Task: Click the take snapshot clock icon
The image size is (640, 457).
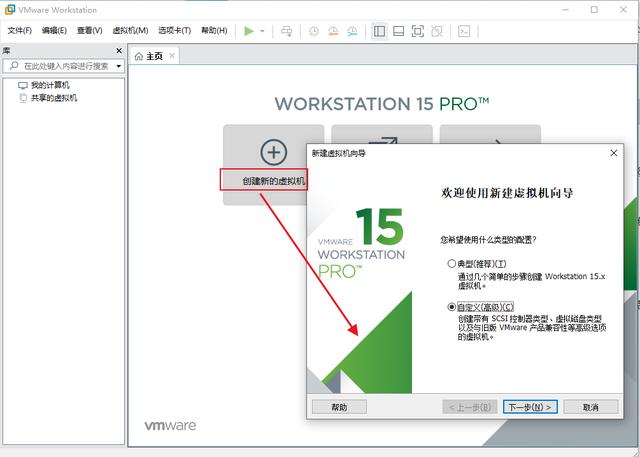Action: pyautogui.click(x=313, y=31)
